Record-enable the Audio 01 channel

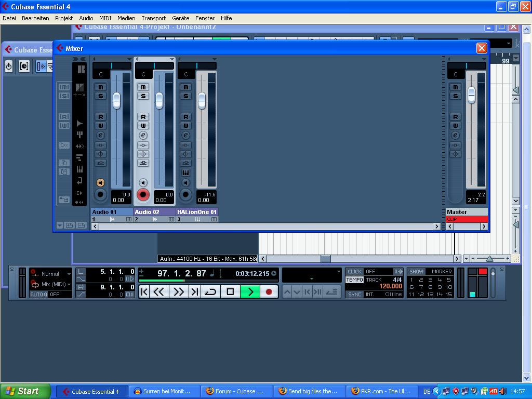100,195
